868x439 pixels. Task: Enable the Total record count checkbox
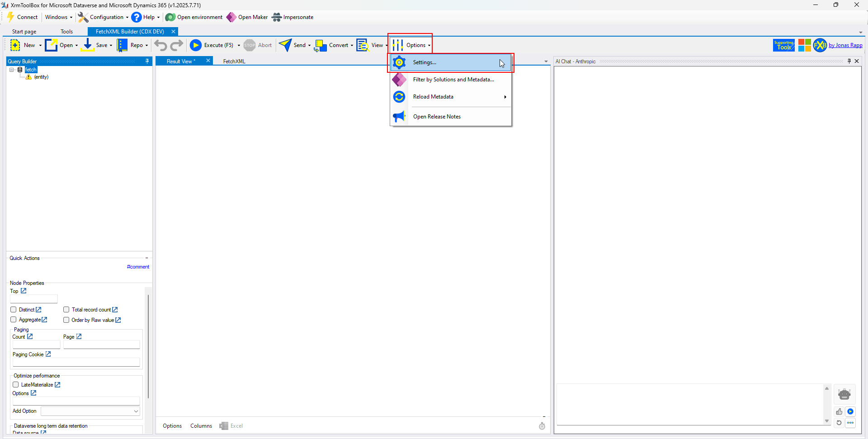tap(66, 310)
